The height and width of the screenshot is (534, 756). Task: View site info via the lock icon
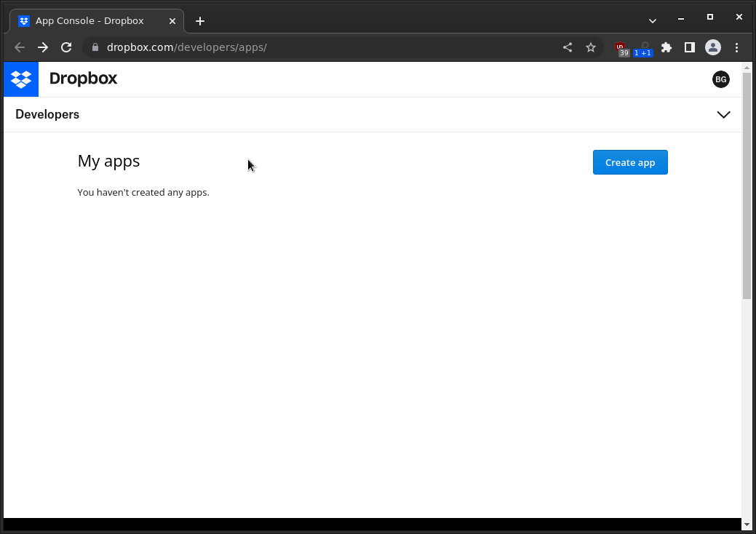tap(95, 47)
